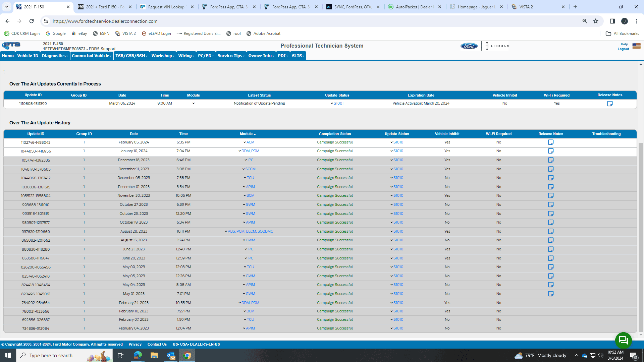Go to the Home menu tab
This screenshot has height=362, width=644.
pyautogui.click(x=8, y=56)
